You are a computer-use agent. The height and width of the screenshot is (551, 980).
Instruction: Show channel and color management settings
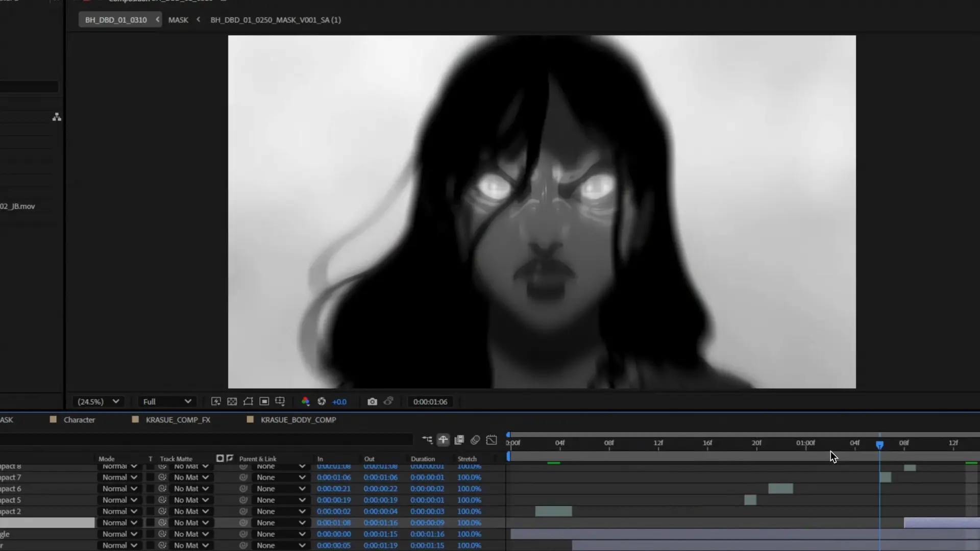[305, 402]
